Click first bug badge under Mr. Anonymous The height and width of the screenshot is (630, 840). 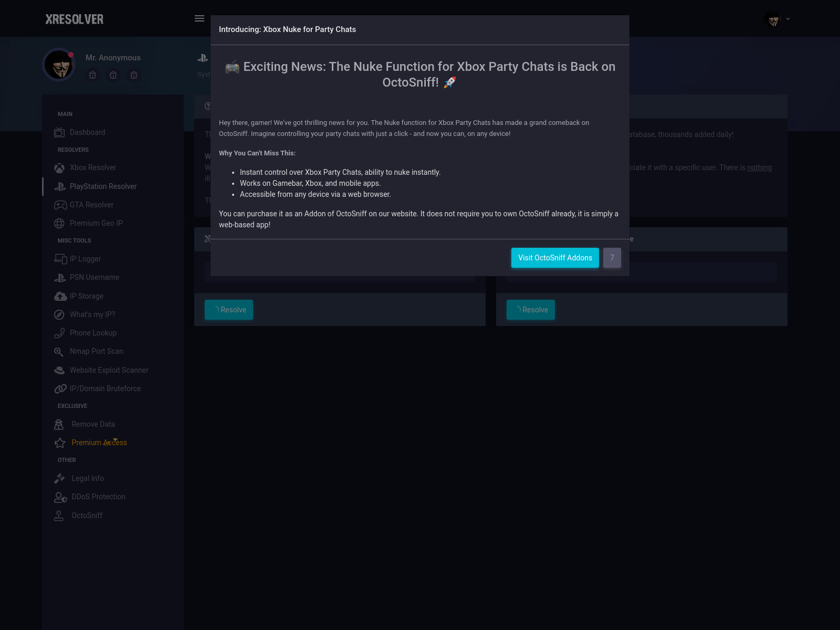[92, 75]
